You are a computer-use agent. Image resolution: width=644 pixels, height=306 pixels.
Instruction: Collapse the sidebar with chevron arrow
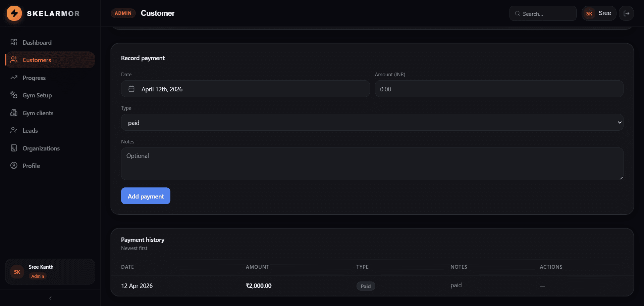pos(50,298)
